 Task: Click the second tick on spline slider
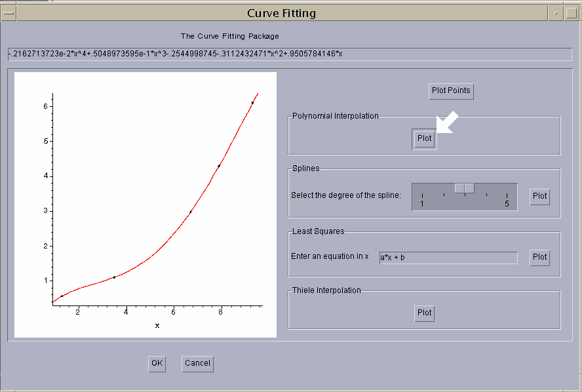[x=444, y=195]
